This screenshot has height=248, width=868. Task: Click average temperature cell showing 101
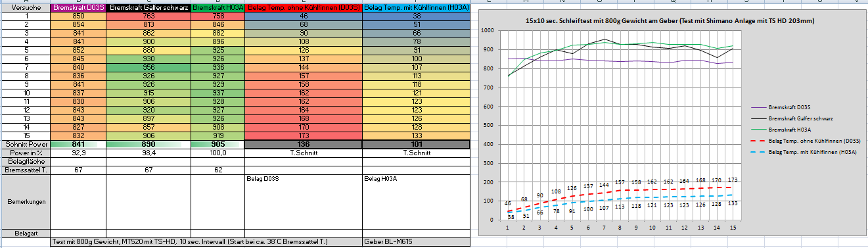pyautogui.click(x=416, y=144)
